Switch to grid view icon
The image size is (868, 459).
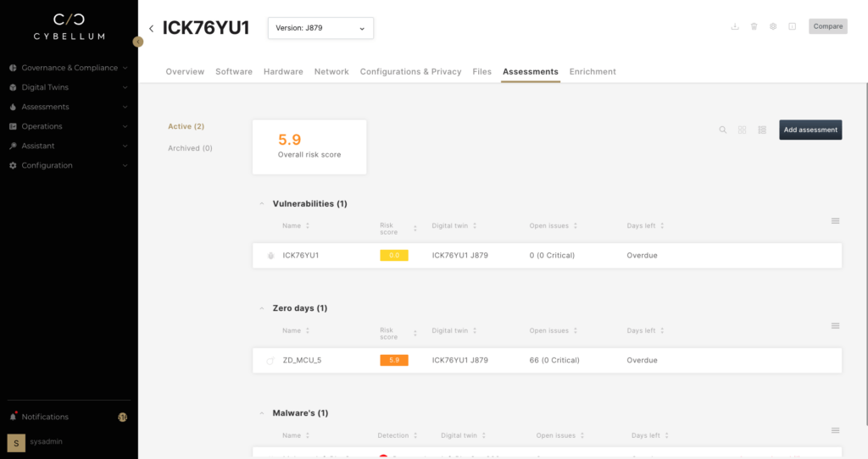tap(742, 130)
